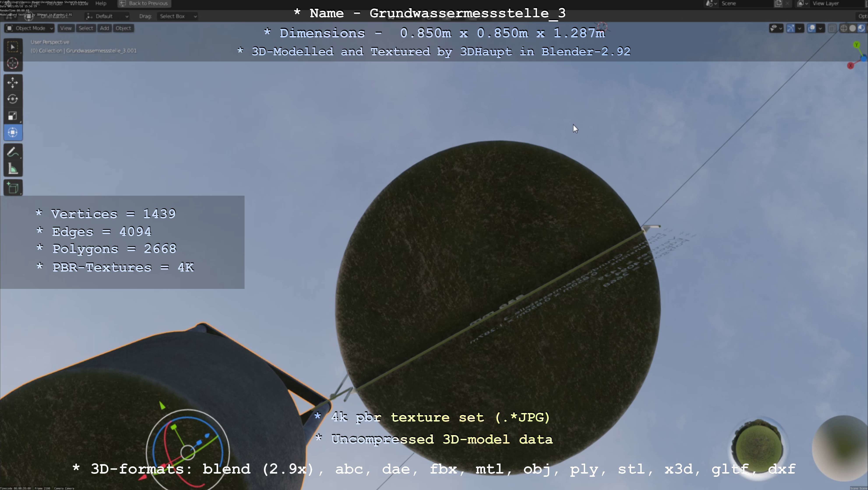868x490 pixels.
Task: Open the overlays options dropdown arrow
Action: [820, 28]
